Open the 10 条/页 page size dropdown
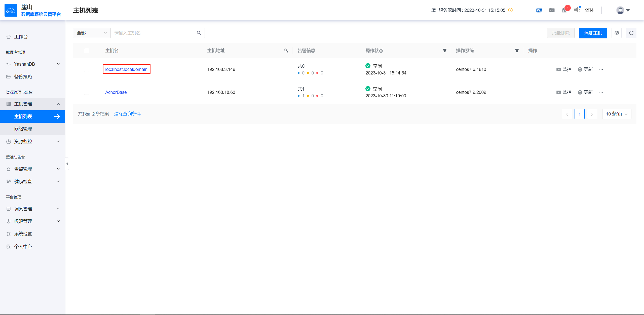644x315 pixels. (x=616, y=114)
